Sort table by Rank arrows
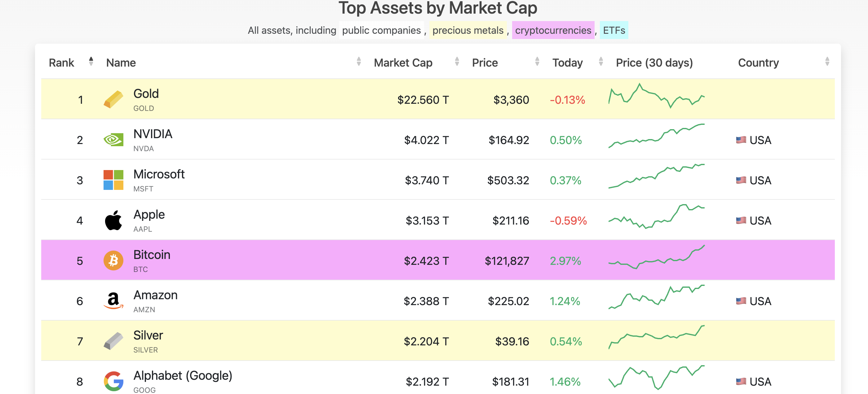This screenshot has height=394, width=868. (91, 61)
